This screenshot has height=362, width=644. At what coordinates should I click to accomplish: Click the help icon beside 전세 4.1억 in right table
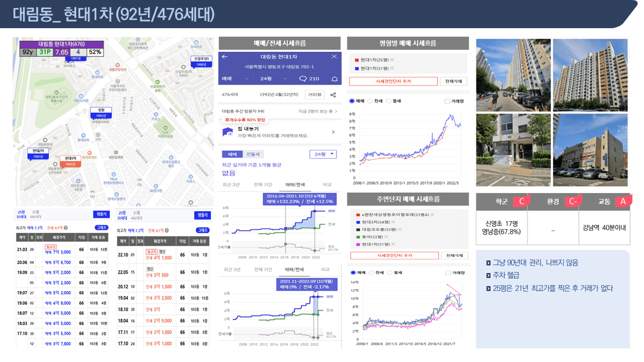pos(167,231)
